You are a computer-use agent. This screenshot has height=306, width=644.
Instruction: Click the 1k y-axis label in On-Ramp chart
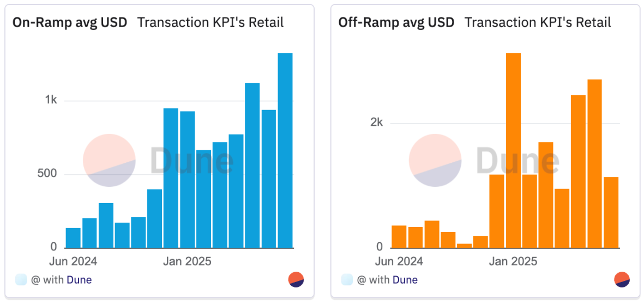tap(51, 100)
